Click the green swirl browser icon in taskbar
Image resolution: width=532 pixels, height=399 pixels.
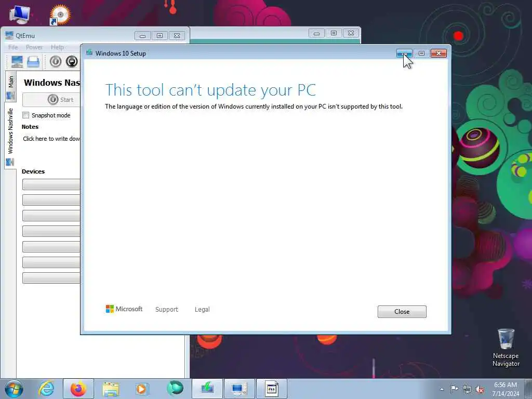coord(175,389)
